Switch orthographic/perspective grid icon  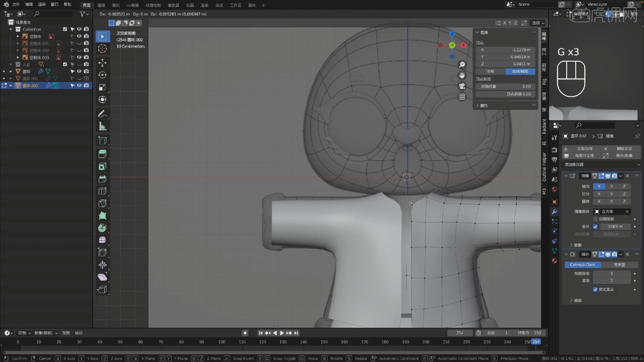pos(462,97)
